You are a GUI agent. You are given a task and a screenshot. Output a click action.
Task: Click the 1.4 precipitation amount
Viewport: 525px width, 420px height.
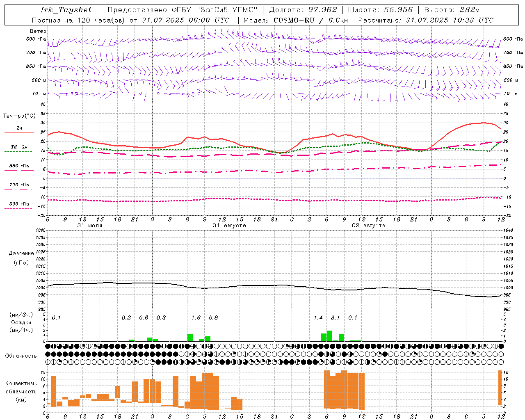coord(318,317)
